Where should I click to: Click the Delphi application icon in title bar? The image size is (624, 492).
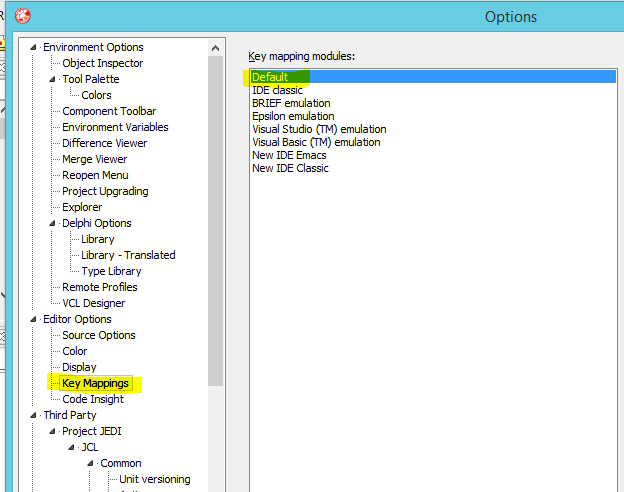coord(23,16)
